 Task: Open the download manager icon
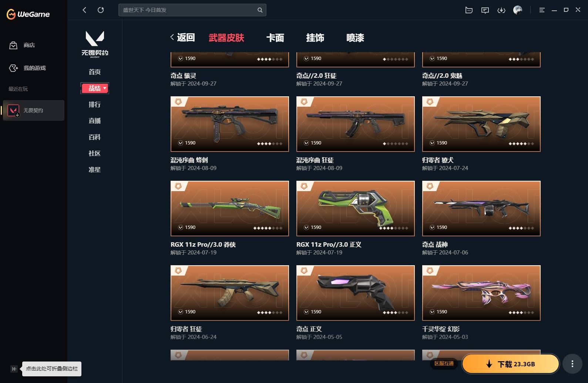coord(501,10)
